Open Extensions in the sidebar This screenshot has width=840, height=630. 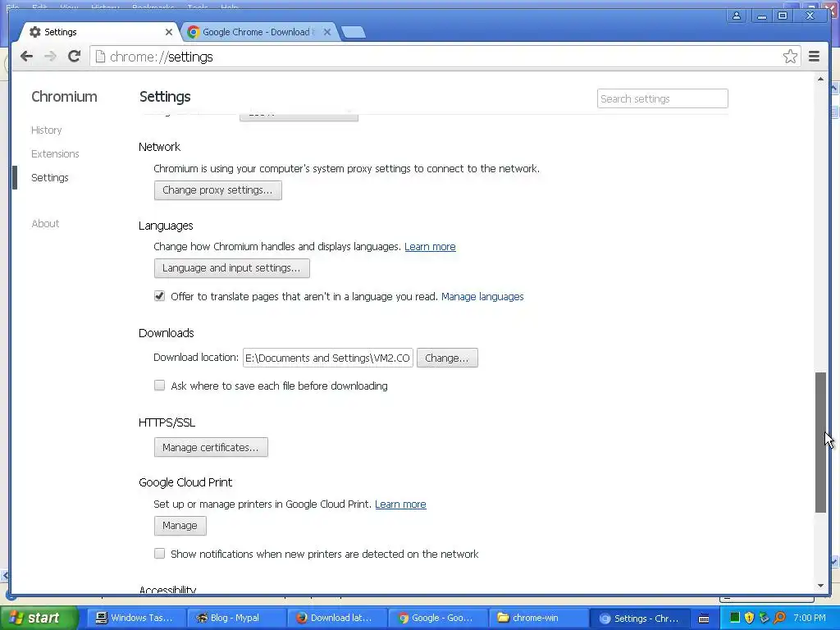pyautogui.click(x=55, y=153)
